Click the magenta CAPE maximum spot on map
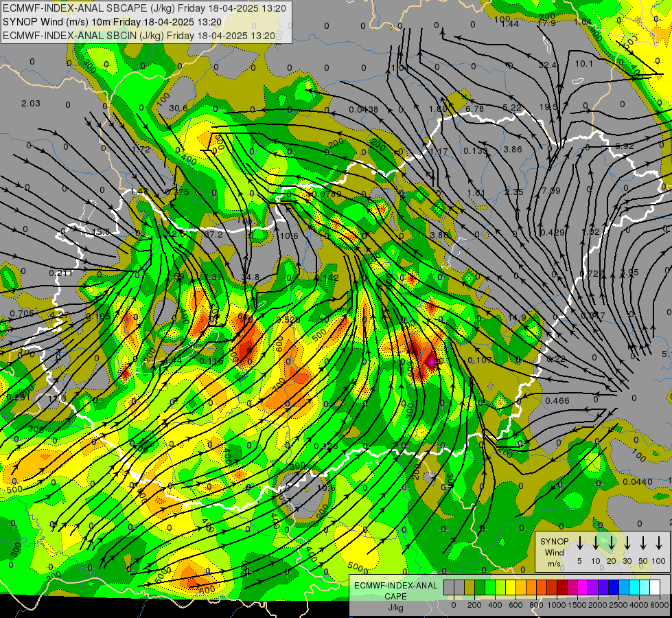 click(x=432, y=362)
